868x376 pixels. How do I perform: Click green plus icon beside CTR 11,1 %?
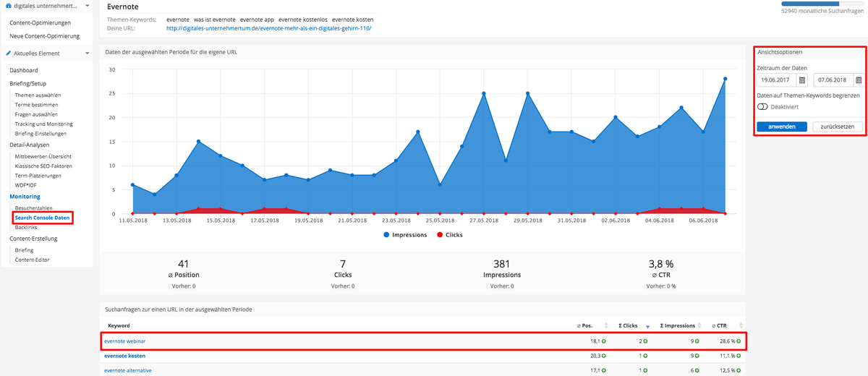click(739, 356)
